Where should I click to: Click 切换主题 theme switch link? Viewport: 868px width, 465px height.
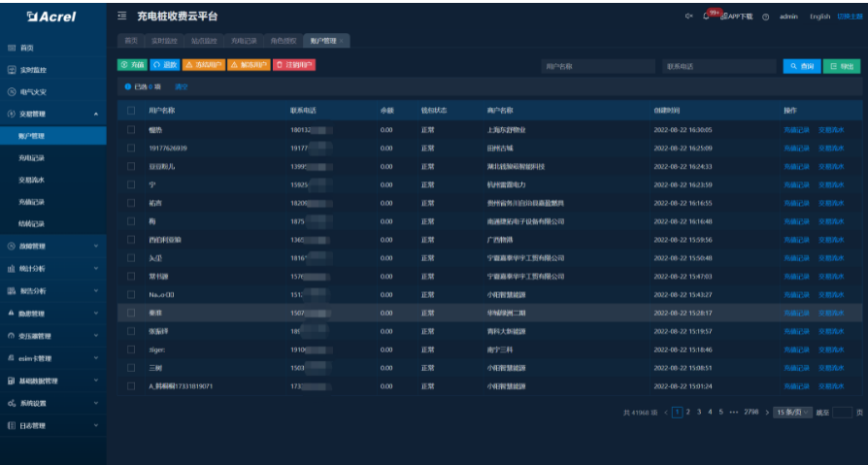coord(851,17)
